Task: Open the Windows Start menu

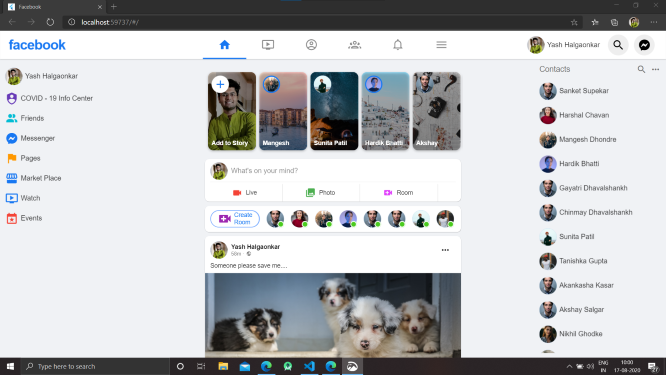Action: 10,366
